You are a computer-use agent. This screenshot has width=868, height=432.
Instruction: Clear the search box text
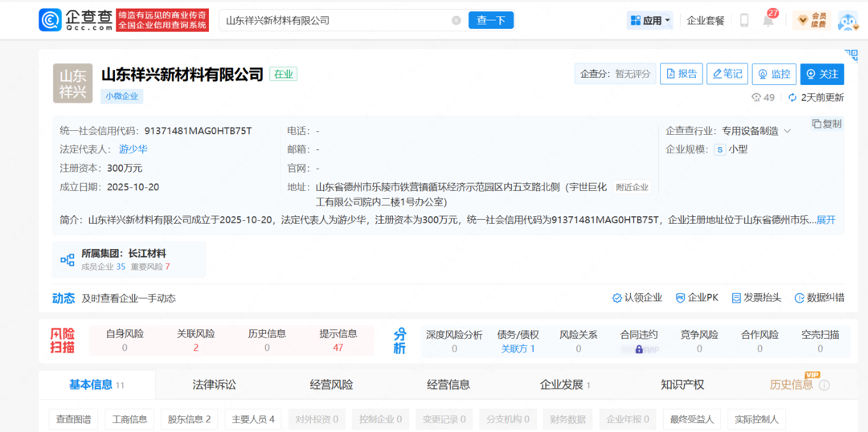457,20
